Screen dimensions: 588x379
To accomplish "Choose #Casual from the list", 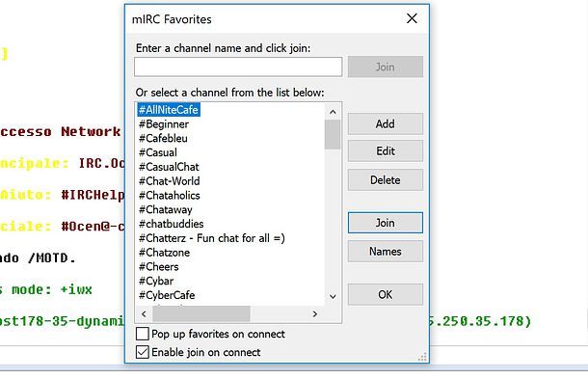I will (x=158, y=152).
